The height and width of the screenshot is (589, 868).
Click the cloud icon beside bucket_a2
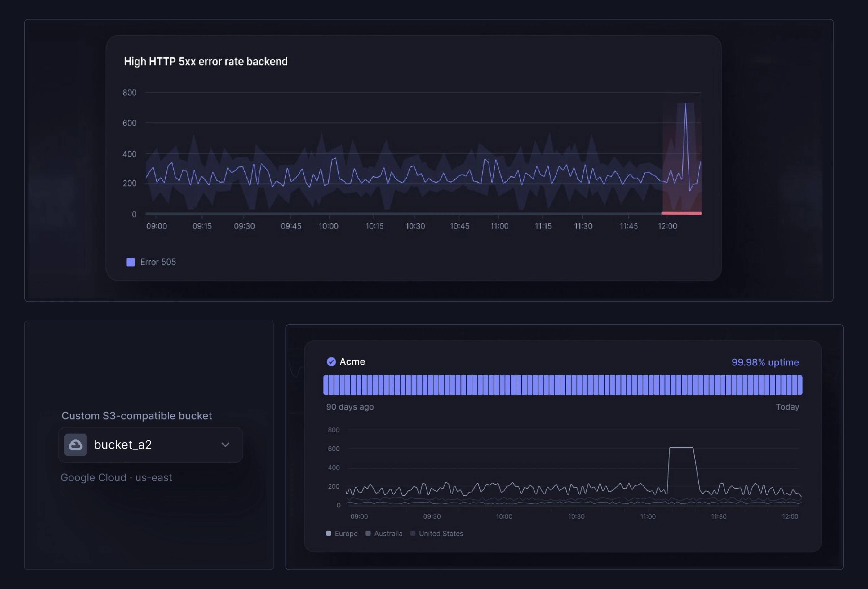pyautogui.click(x=76, y=445)
